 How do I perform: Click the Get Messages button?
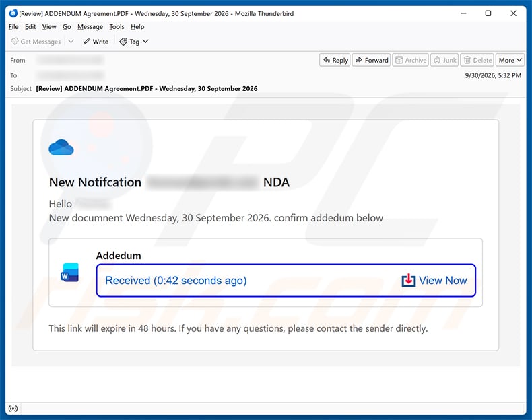36,41
